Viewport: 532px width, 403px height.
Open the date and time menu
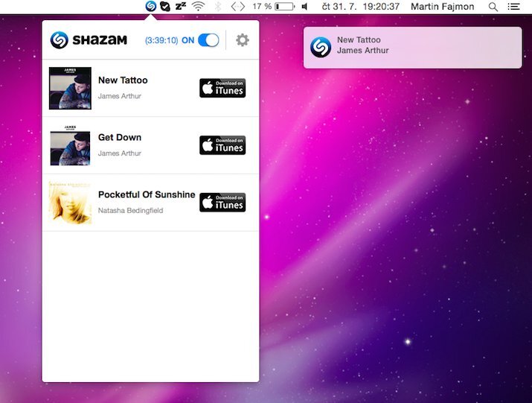(x=361, y=7)
